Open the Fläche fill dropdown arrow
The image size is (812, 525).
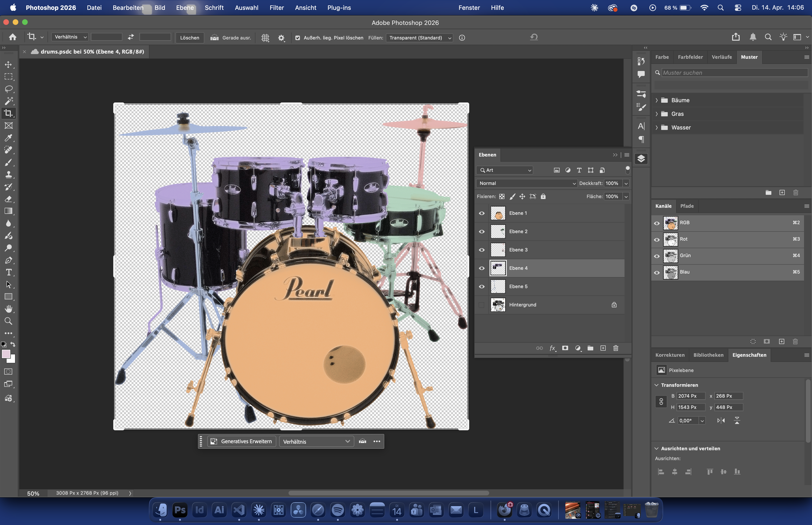point(626,197)
